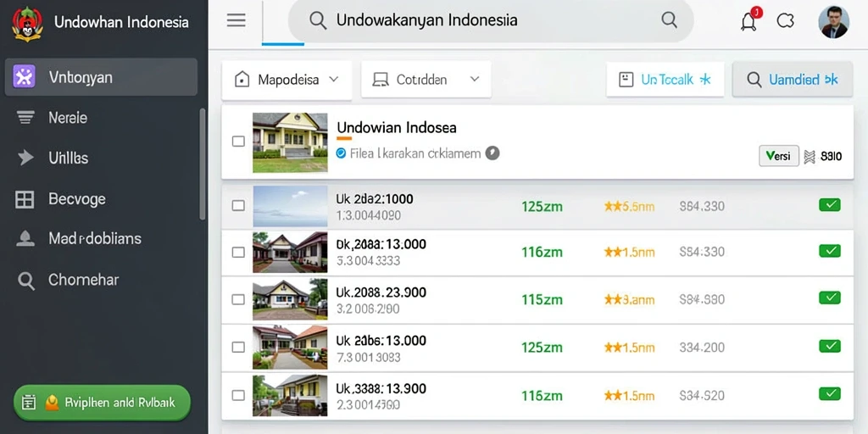Open yellow house thumbnail of Undowian Indosea
This screenshot has height=434, width=868.
coord(290,142)
